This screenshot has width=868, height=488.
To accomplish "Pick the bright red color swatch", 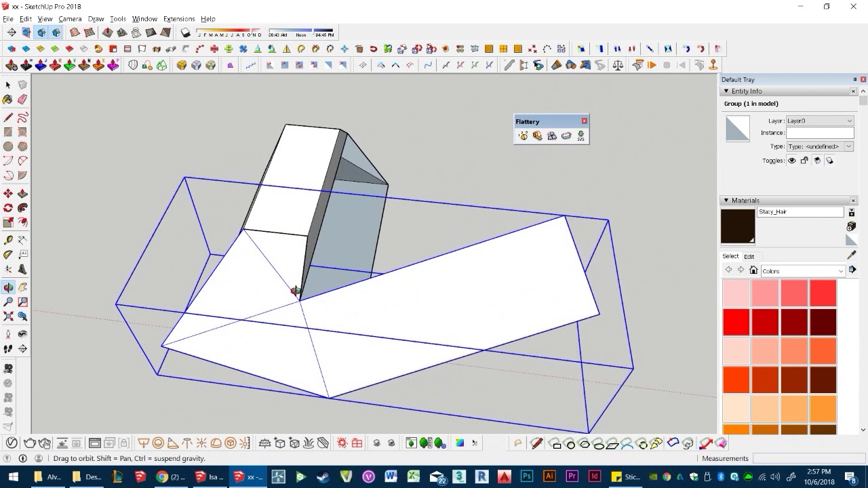I will click(736, 322).
